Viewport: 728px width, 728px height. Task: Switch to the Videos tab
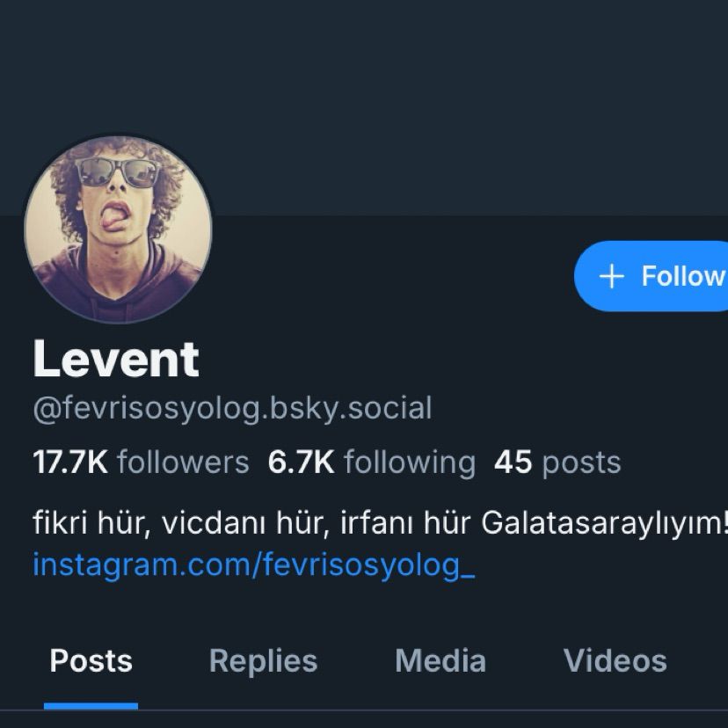point(615,660)
